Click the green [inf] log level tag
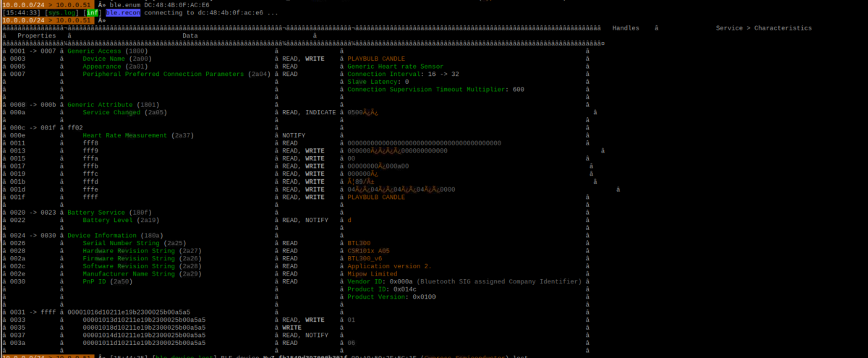 coord(93,12)
